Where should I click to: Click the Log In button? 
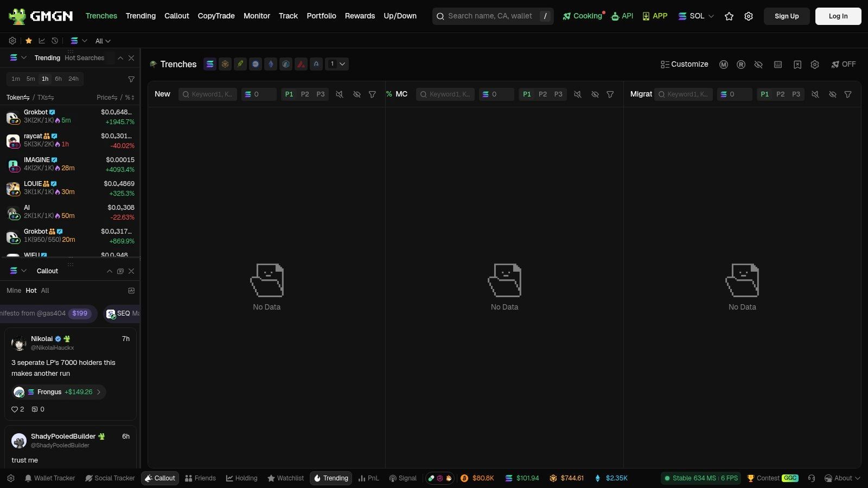838,16
